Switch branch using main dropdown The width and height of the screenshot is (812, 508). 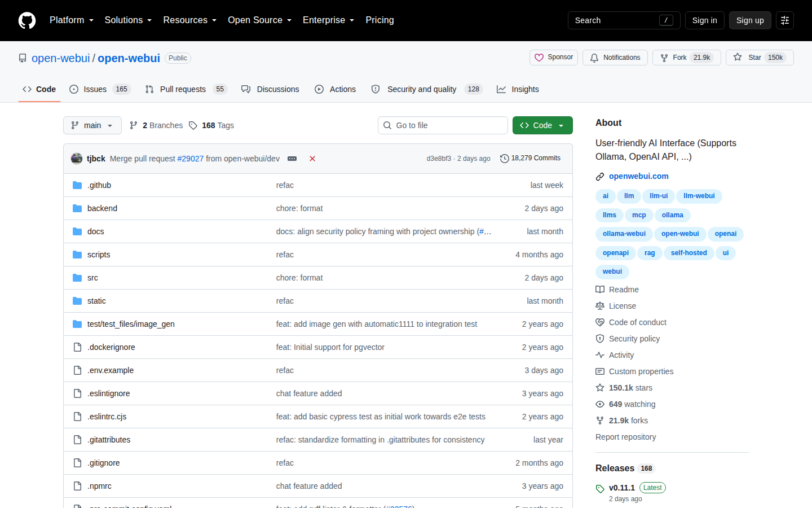pyautogui.click(x=92, y=125)
